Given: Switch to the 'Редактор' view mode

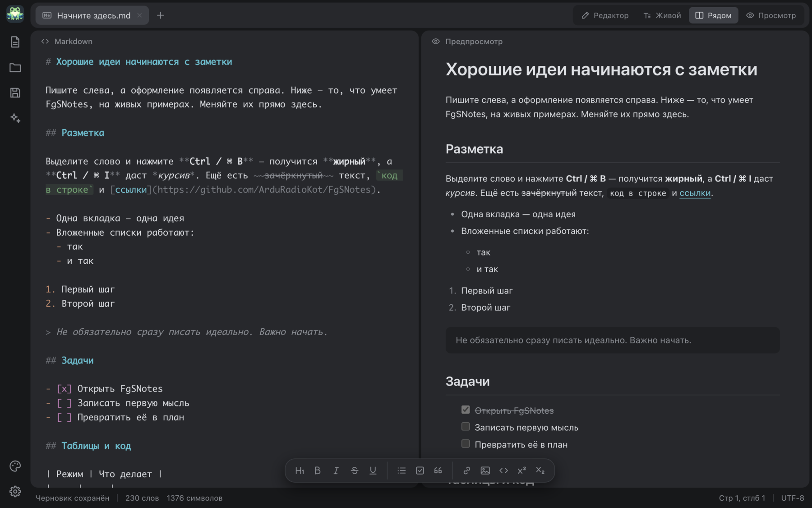Looking at the screenshot, I should click(605, 15).
